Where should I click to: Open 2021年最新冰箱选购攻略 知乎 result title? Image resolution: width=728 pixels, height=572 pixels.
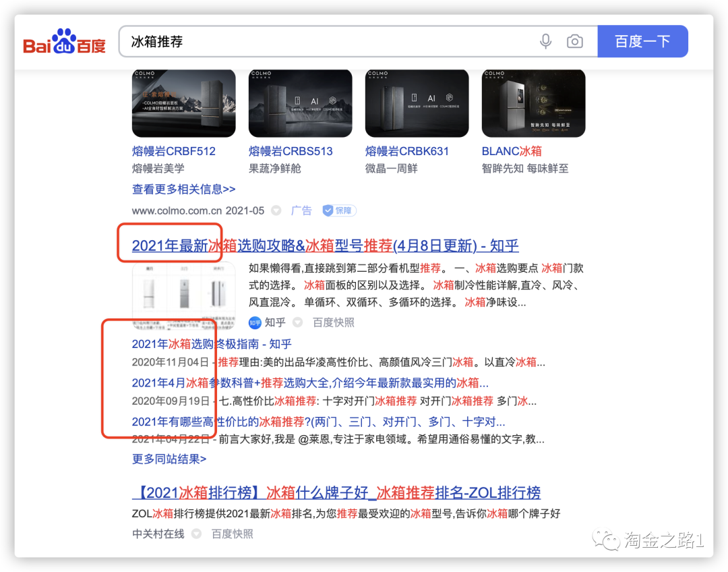click(x=325, y=246)
